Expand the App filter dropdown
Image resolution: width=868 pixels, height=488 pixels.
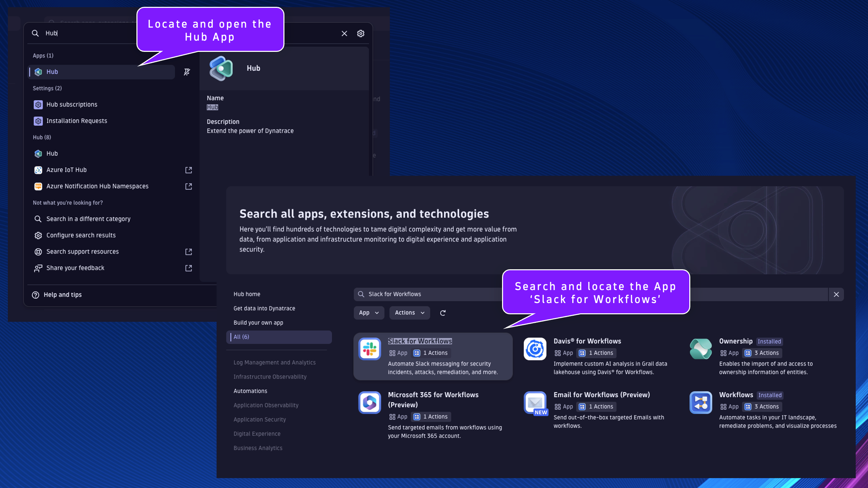[x=369, y=313]
